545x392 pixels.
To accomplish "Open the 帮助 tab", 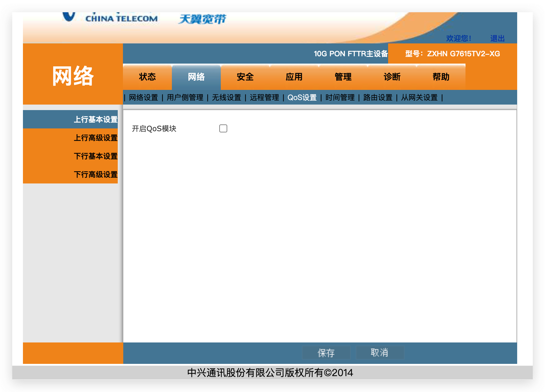I will [x=441, y=77].
